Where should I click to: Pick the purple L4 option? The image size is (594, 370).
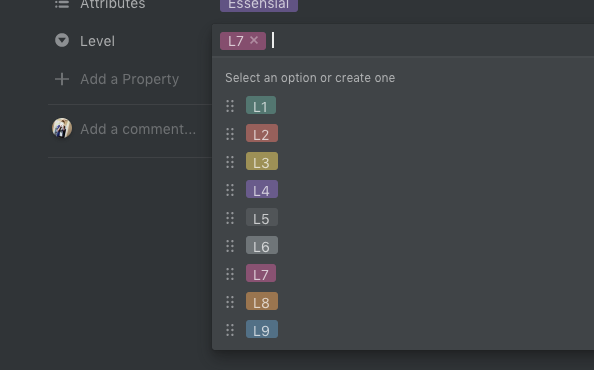click(262, 189)
